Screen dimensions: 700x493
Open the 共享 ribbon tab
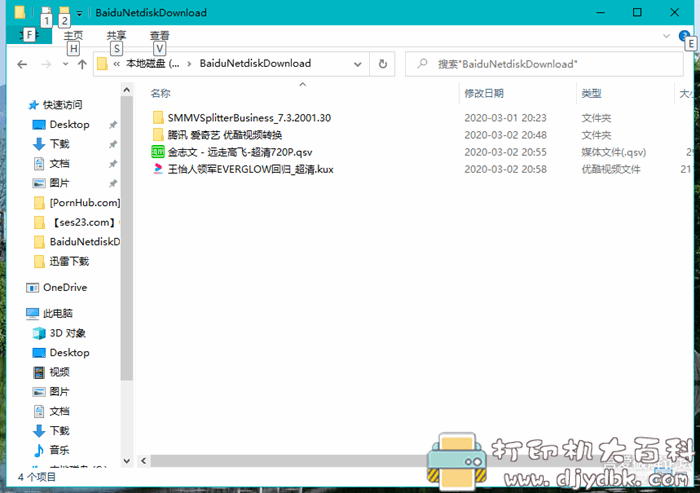pos(116,35)
